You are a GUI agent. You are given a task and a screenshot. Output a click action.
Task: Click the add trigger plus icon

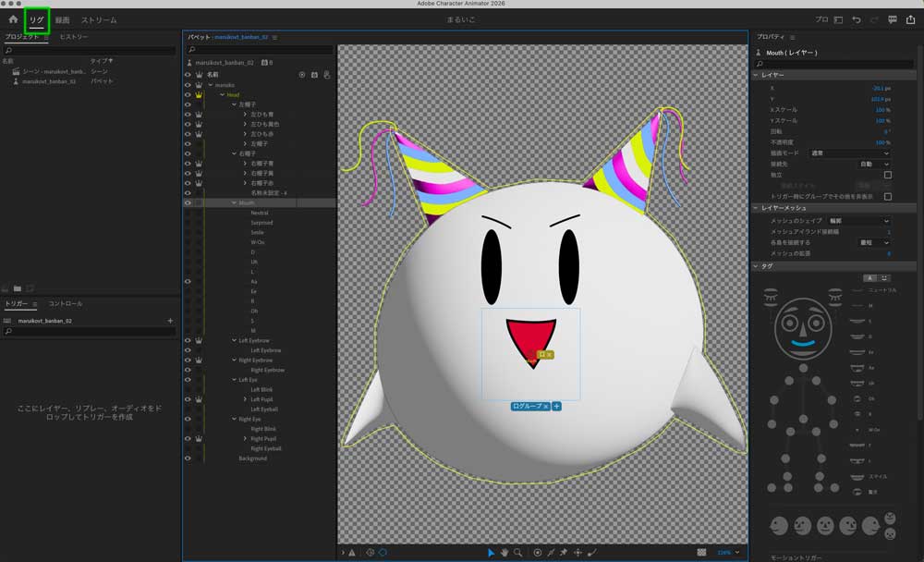click(170, 321)
